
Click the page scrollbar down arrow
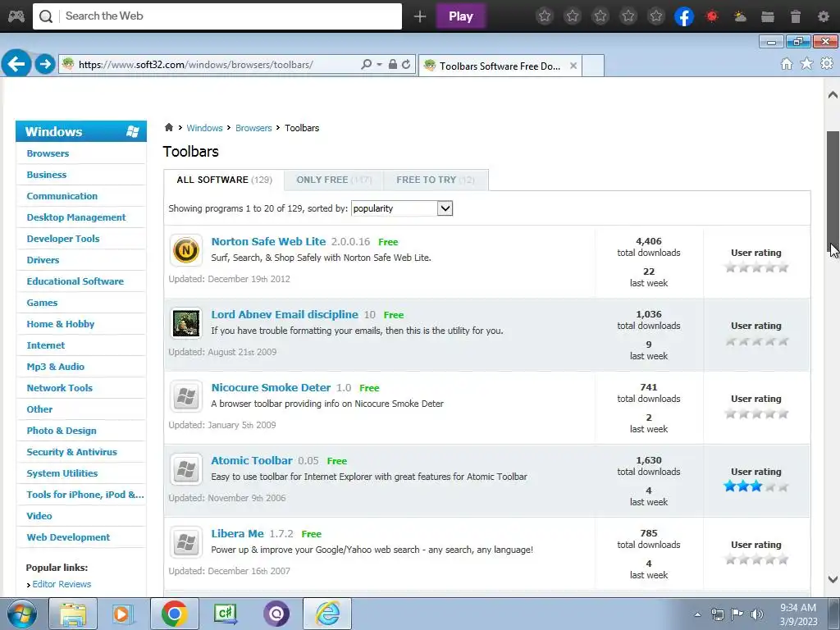pos(833,579)
